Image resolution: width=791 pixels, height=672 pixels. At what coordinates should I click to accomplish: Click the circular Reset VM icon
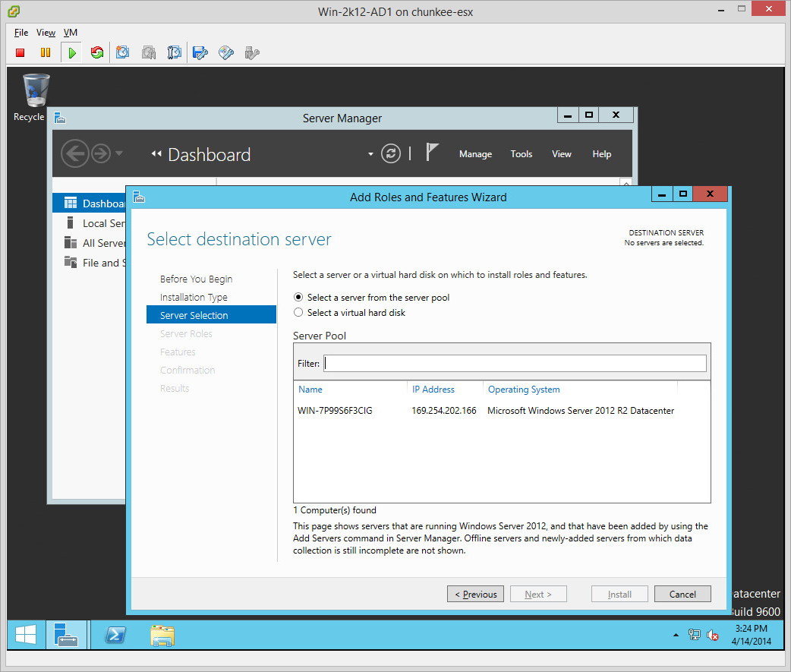[x=96, y=52]
